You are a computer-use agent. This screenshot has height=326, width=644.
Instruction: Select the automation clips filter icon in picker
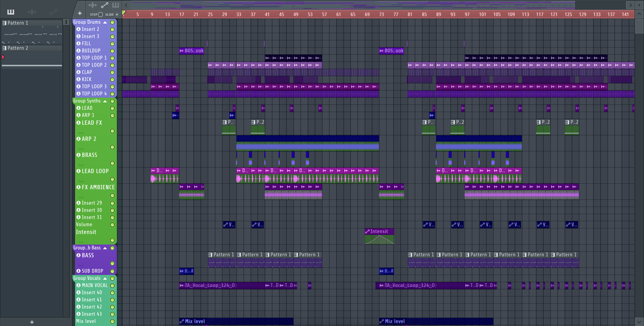click(53, 12)
